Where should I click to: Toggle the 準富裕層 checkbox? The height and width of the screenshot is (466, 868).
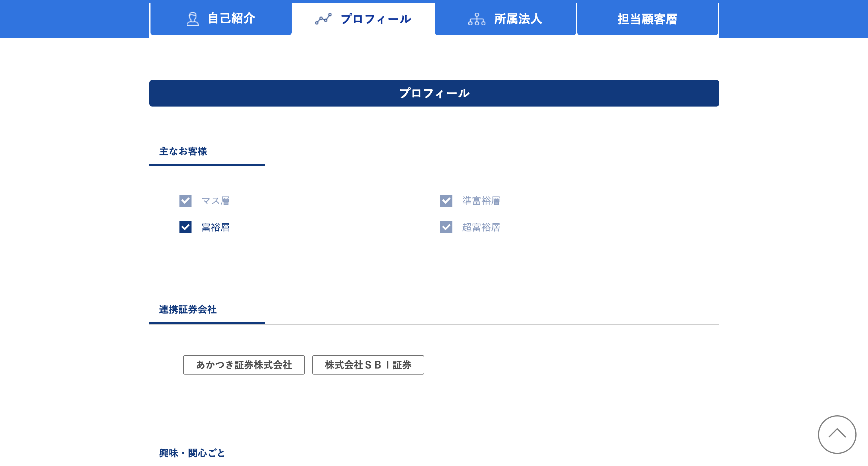pos(446,201)
